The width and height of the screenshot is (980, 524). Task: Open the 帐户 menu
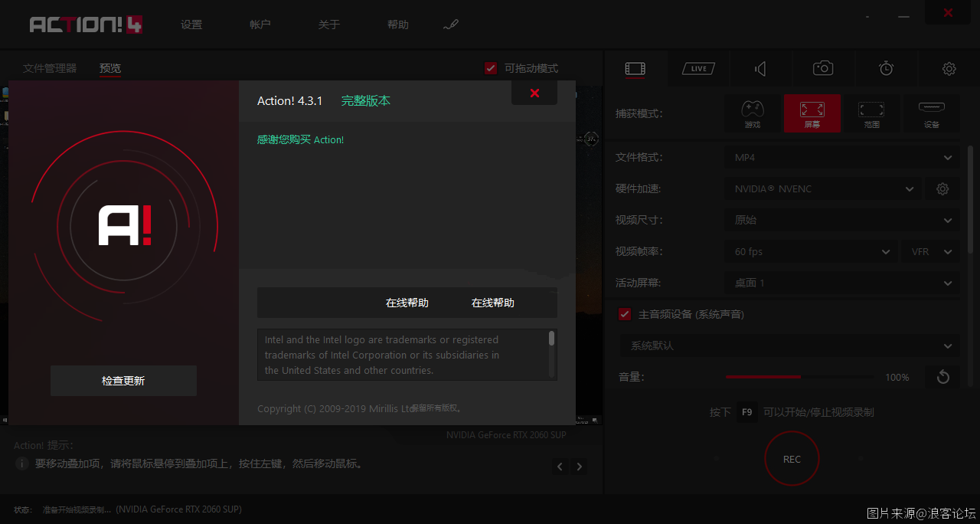[260, 25]
